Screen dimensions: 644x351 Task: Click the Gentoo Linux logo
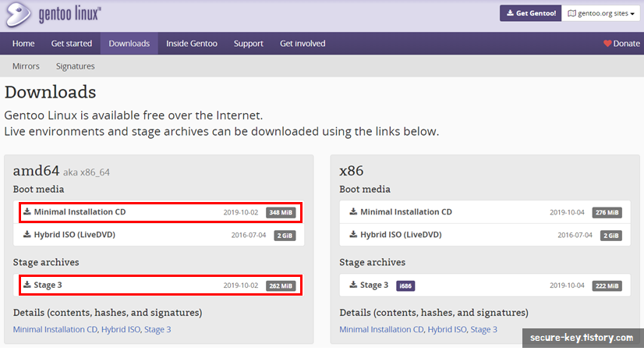pos(53,15)
